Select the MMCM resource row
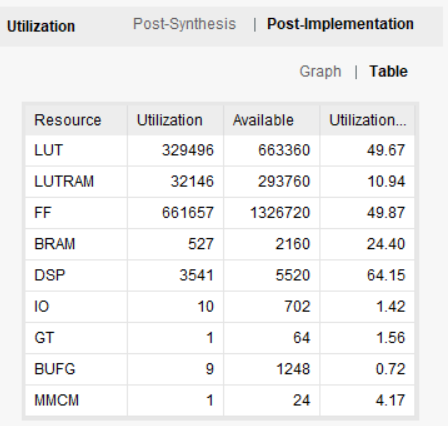 (x=220, y=400)
